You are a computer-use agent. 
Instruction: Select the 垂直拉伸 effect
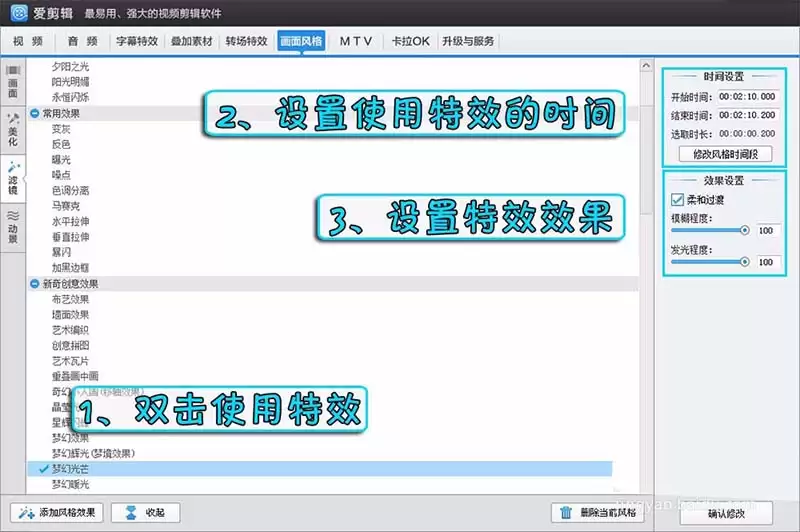pos(70,237)
